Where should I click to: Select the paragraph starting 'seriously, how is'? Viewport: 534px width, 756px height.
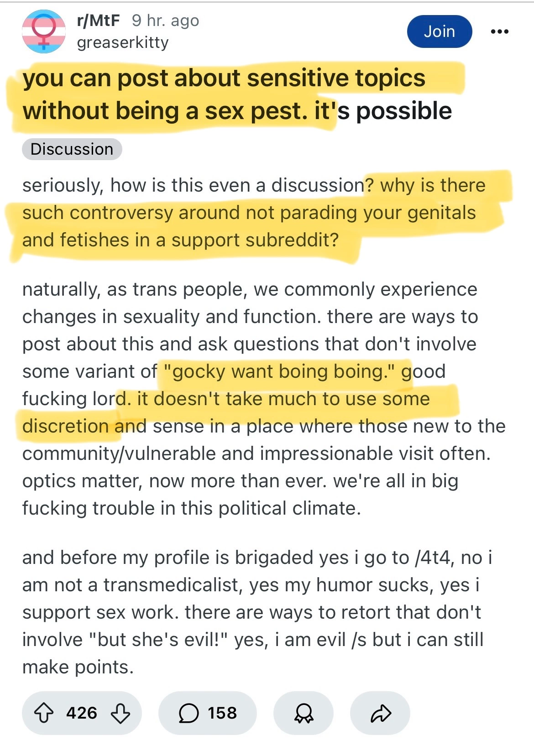(x=253, y=213)
